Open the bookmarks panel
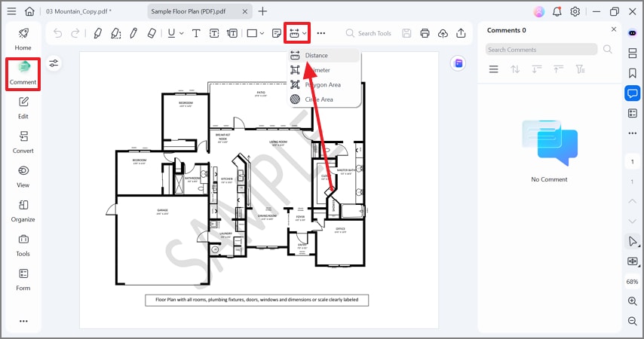Screen dimensions: 644x339 633,73
